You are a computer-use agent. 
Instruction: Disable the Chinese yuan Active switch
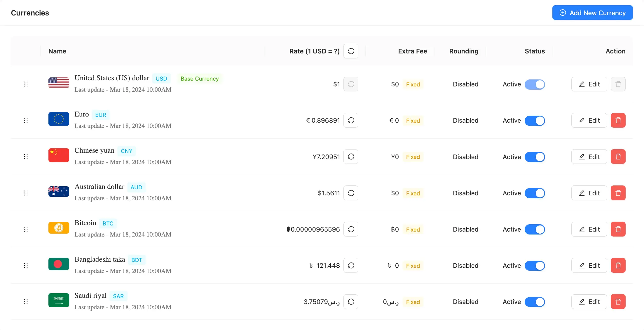pyautogui.click(x=535, y=157)
